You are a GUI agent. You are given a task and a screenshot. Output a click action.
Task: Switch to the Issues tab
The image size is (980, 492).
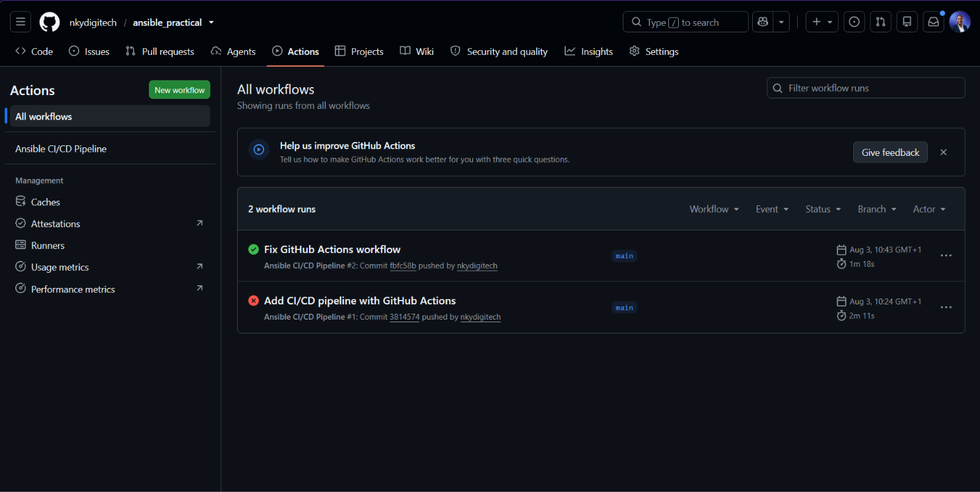[x=89, y=52]
